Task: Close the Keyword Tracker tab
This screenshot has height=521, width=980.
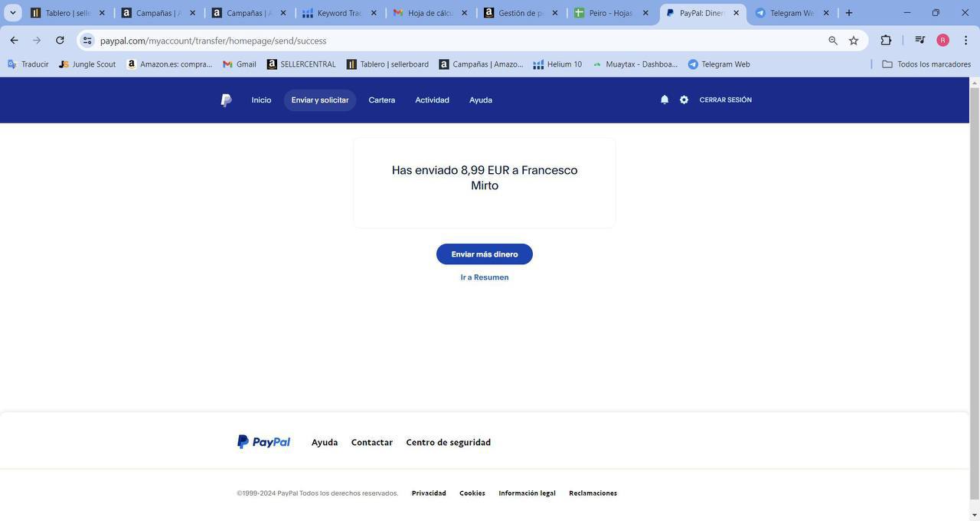Action: [x=374, y=13]
